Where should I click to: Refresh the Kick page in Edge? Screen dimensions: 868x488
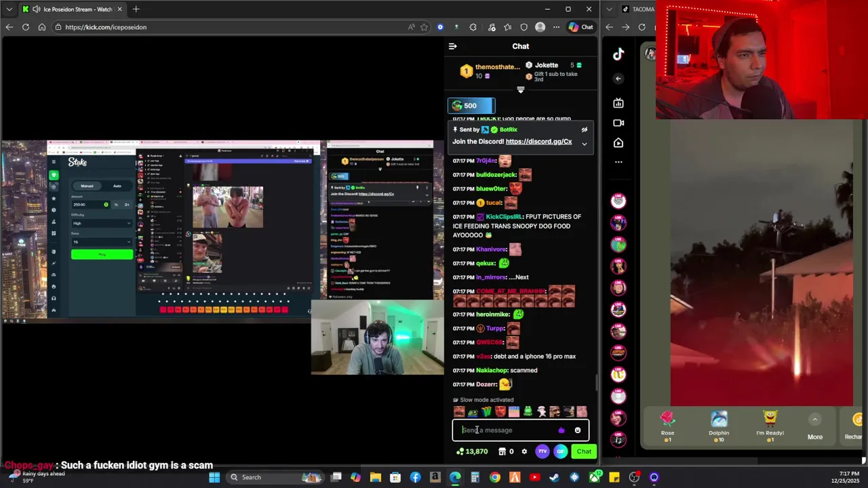(x=26, y=27)
